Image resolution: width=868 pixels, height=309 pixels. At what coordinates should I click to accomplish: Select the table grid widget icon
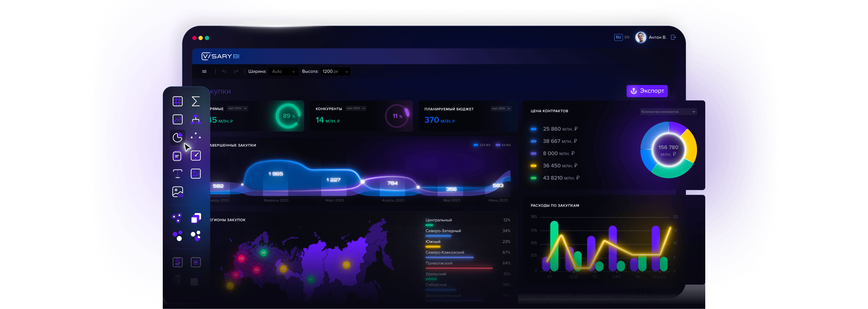pos(178,101)
